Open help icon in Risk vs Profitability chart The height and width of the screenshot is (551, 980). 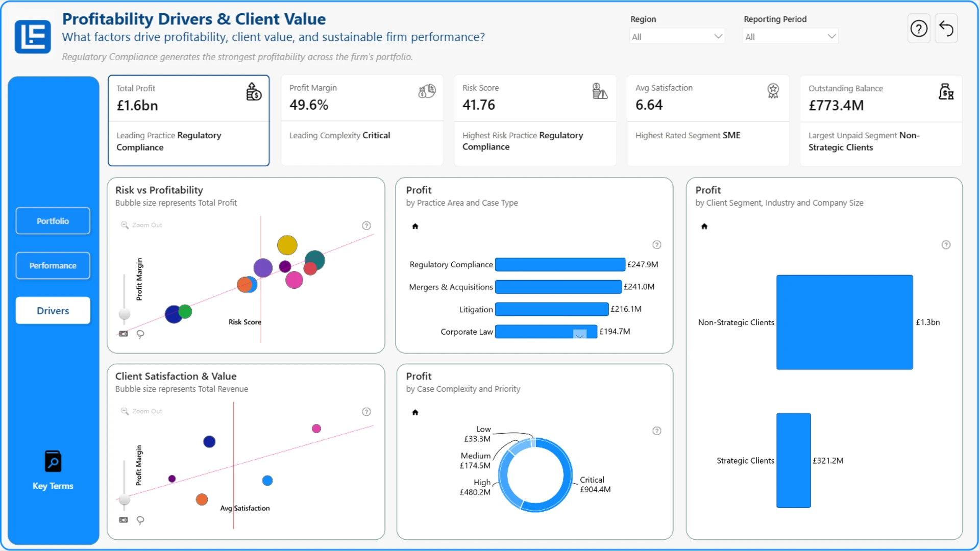366,226
